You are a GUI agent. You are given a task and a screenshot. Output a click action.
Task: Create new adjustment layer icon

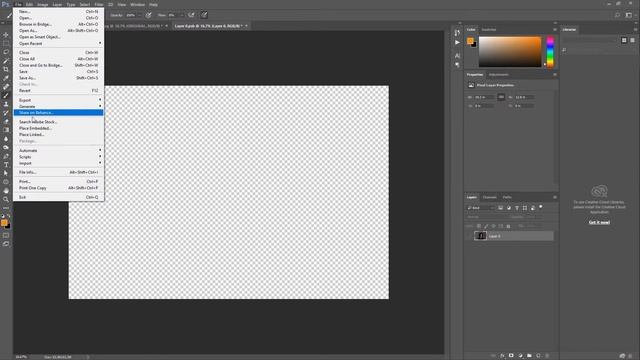[x=520, y=356]
